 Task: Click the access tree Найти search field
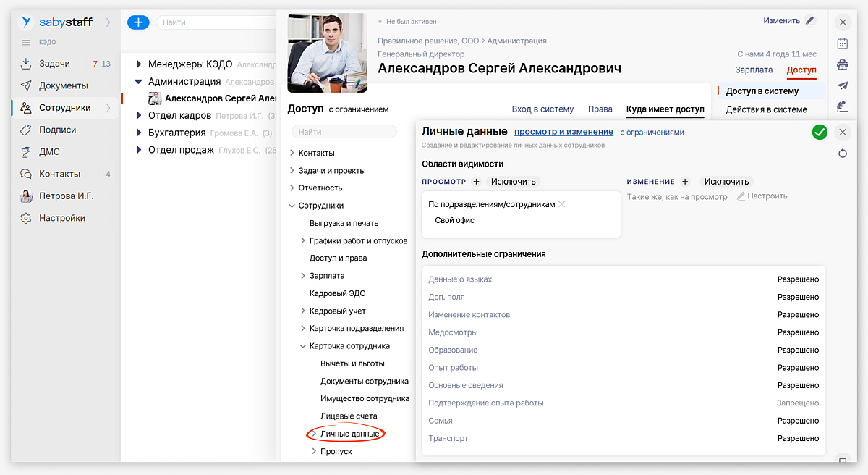click(344, 132)
